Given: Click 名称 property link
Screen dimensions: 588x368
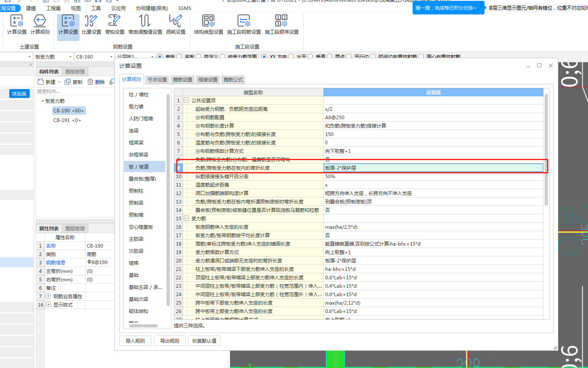Looking at the screenshot, I should point(51,246).
